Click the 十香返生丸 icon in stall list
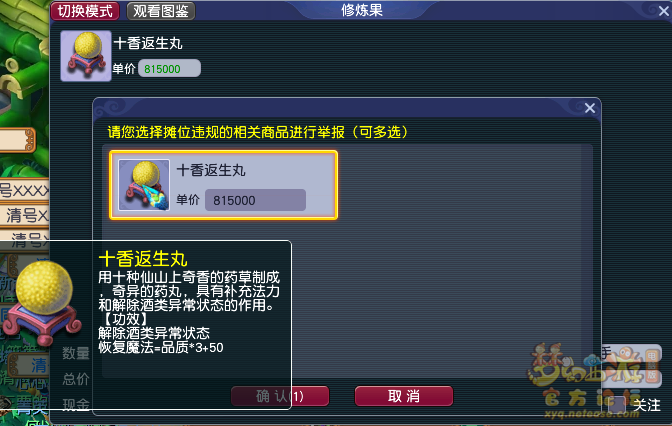This screenshot has width=672, height=426. 86,56
